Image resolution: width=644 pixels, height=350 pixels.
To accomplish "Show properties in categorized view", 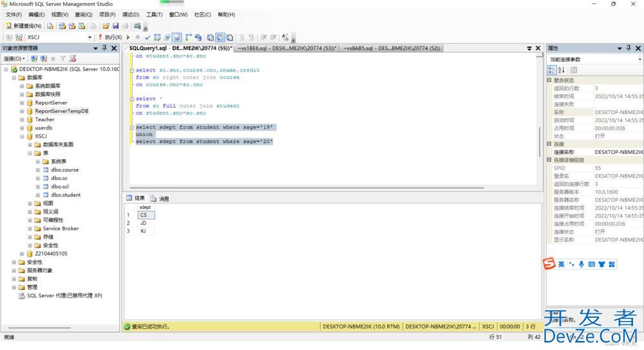I will 552,70.
